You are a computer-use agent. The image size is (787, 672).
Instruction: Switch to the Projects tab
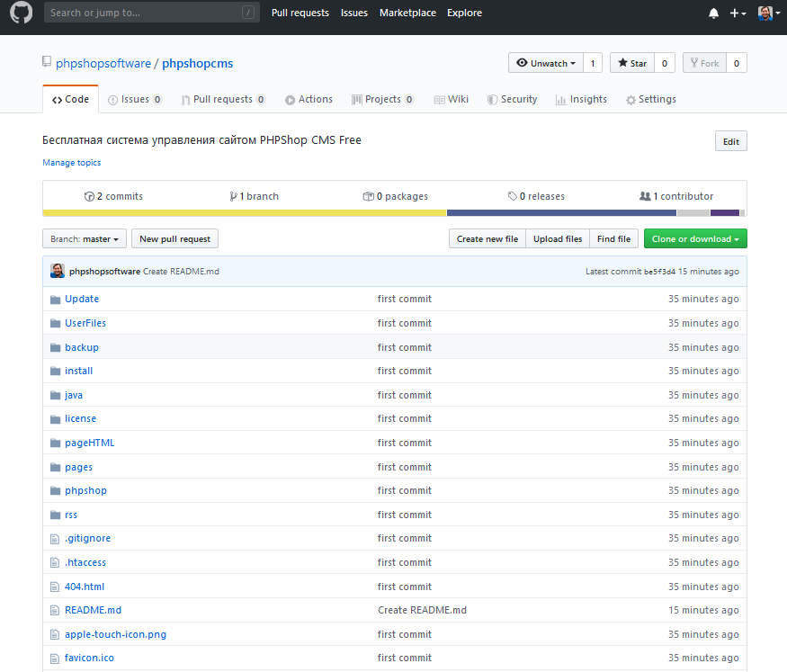click(382, 99)
